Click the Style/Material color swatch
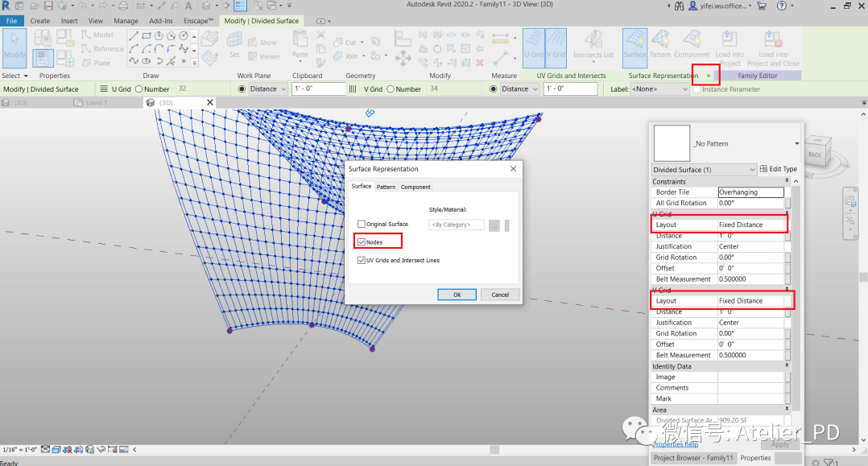 507,225
